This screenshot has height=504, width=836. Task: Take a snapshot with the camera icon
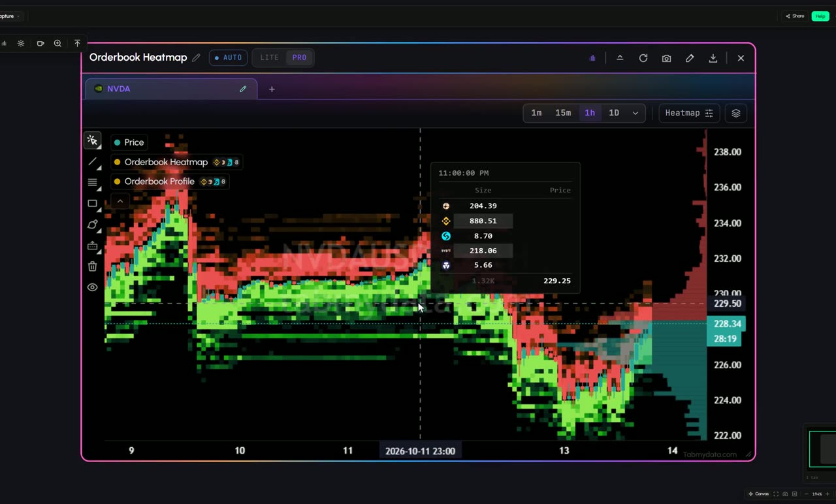[666, 58]
